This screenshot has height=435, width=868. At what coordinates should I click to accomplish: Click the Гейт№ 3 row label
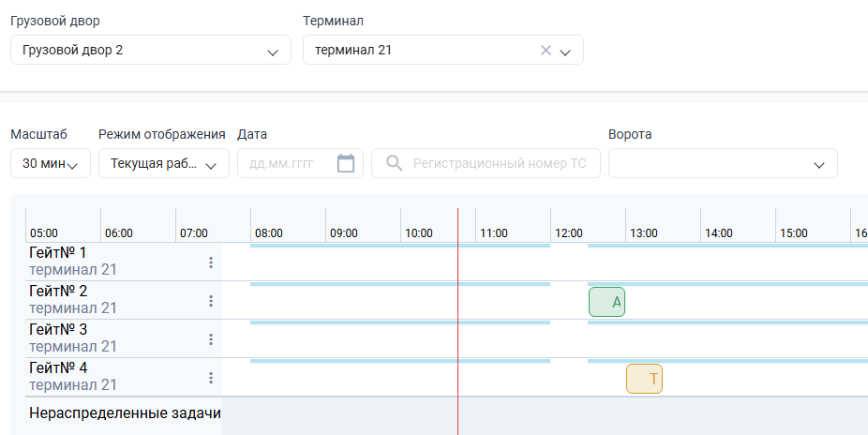pos(58,330)
